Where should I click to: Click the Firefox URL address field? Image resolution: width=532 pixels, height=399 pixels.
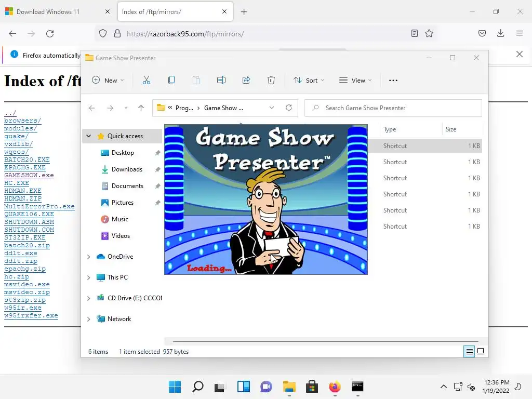click(265, 34)
